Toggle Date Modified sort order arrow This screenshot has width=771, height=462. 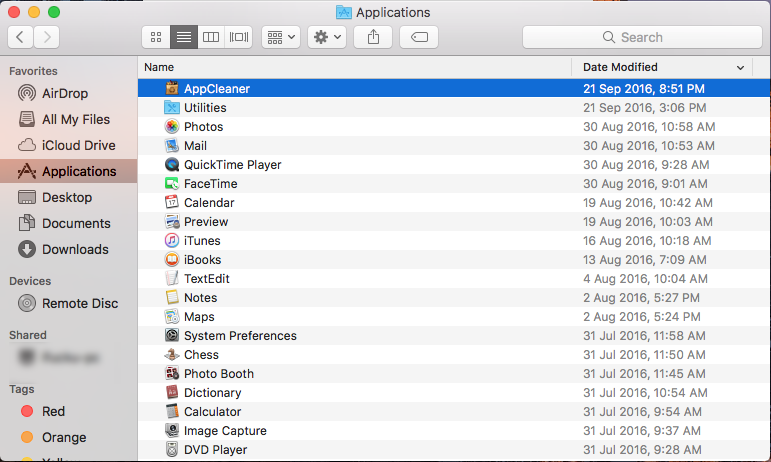coord(740,67)
